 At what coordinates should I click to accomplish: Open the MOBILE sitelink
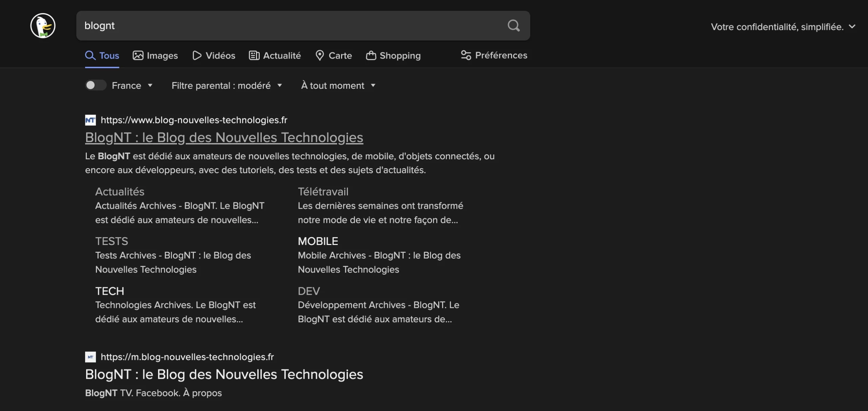[318, 241]
